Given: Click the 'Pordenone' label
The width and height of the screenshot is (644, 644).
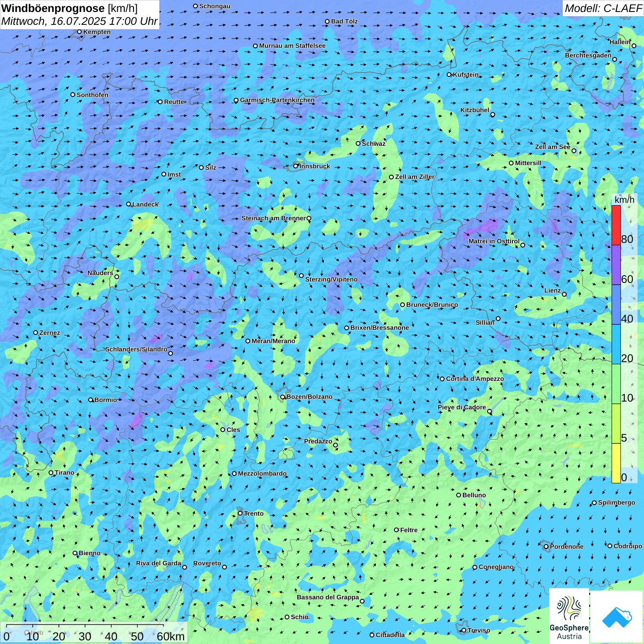Looking at the screenshot, I should pyautogui.click(x=567, y=546).
